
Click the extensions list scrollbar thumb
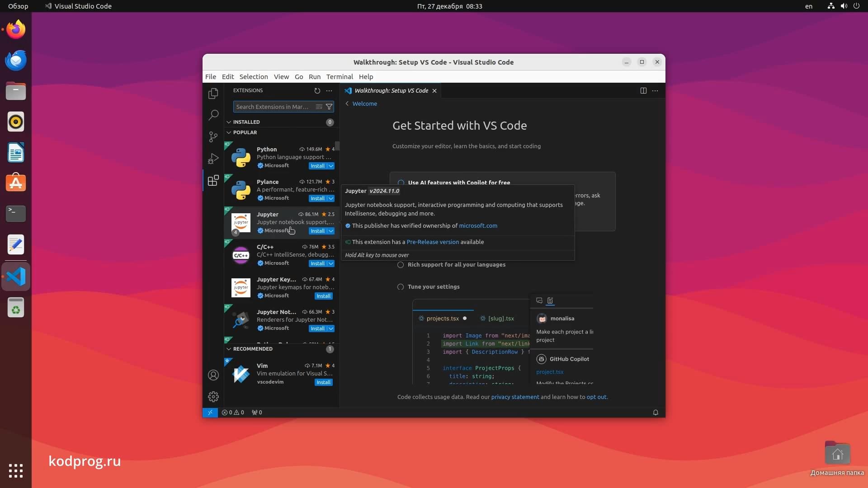coord(337,146)
